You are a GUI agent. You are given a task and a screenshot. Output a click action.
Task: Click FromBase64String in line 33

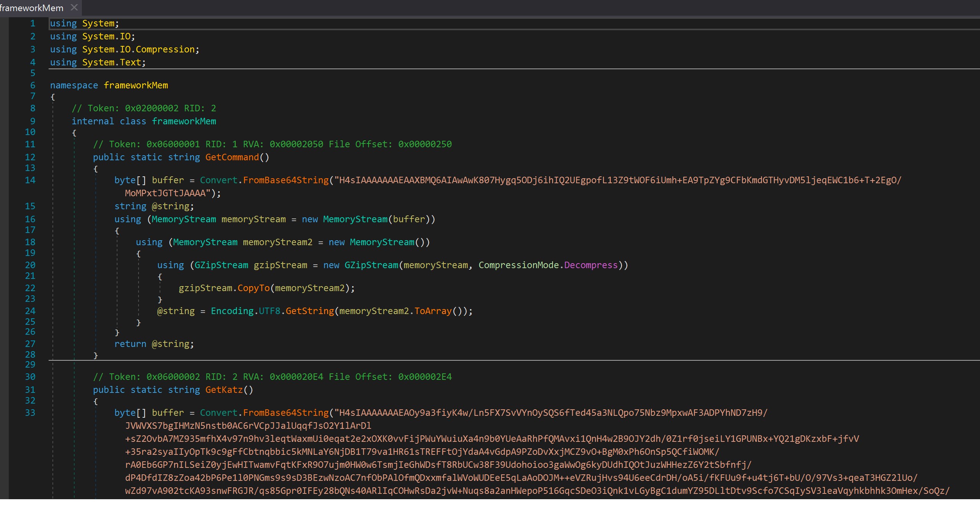[286, 413]
